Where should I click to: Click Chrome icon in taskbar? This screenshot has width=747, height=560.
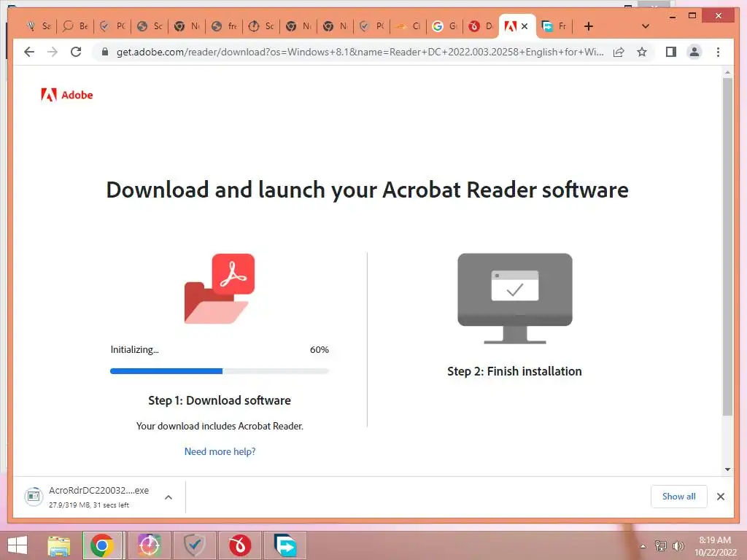point(102,545)
